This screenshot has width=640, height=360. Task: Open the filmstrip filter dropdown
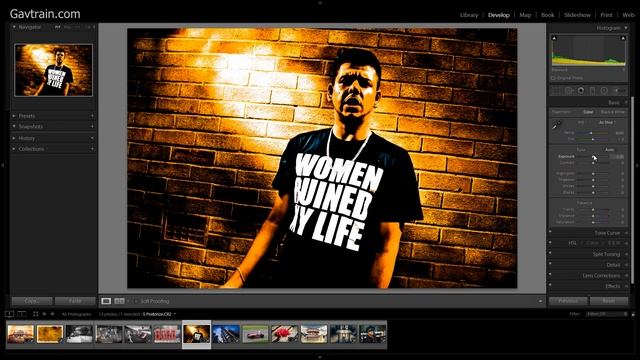(x=607, y=314)
